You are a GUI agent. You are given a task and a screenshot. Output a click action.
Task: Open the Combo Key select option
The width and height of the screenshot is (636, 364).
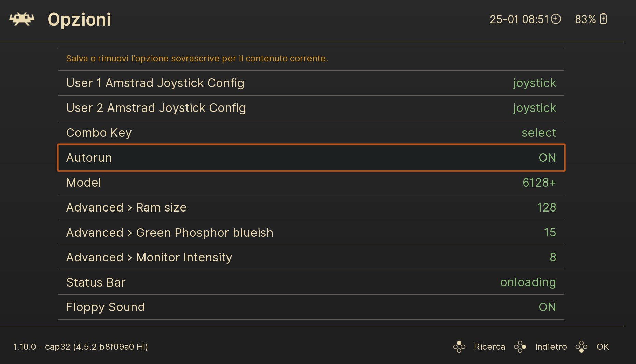[311, 133]
